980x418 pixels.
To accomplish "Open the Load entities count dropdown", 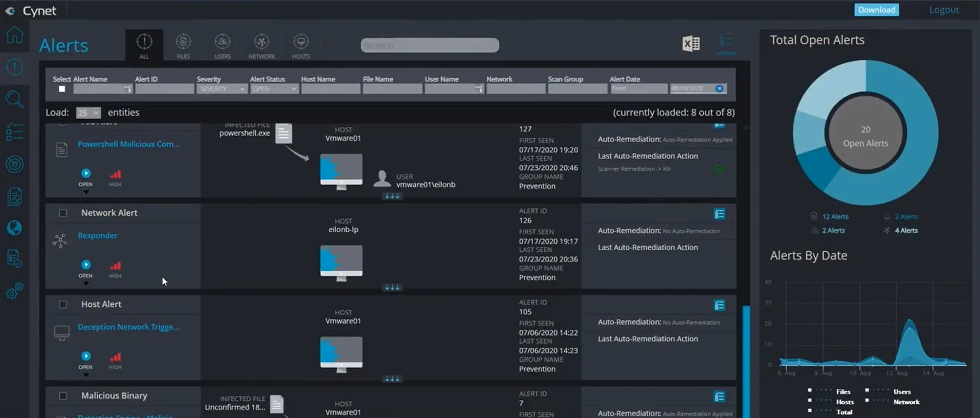I will 88,113.
